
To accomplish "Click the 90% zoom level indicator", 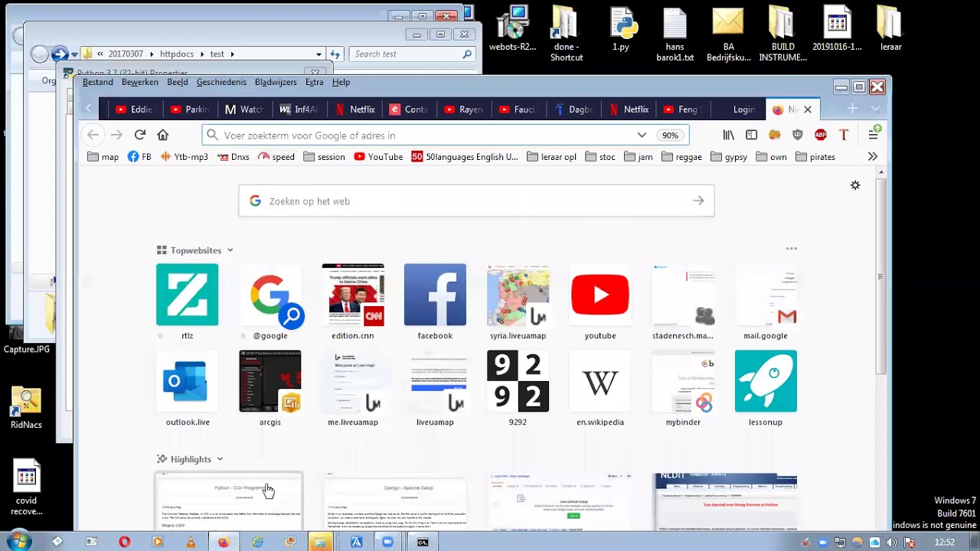I will (x=670, y=135).
